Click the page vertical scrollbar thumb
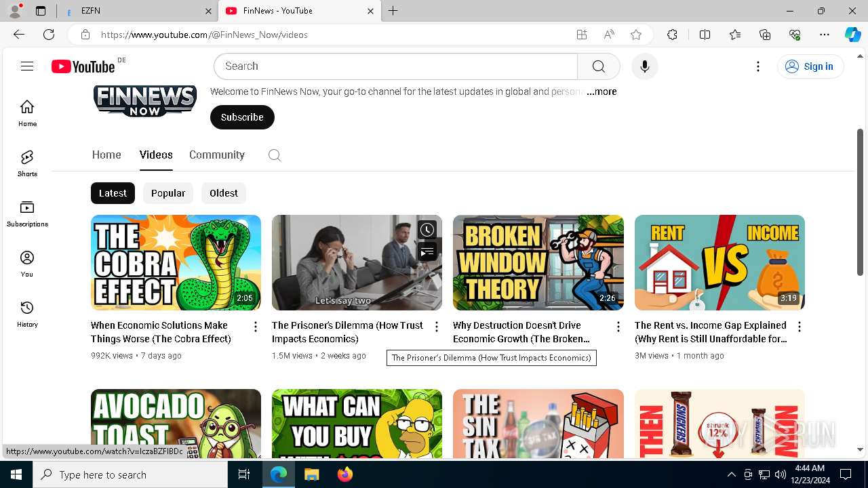Viewport: 868px width, 488px height. pos(861,202)
